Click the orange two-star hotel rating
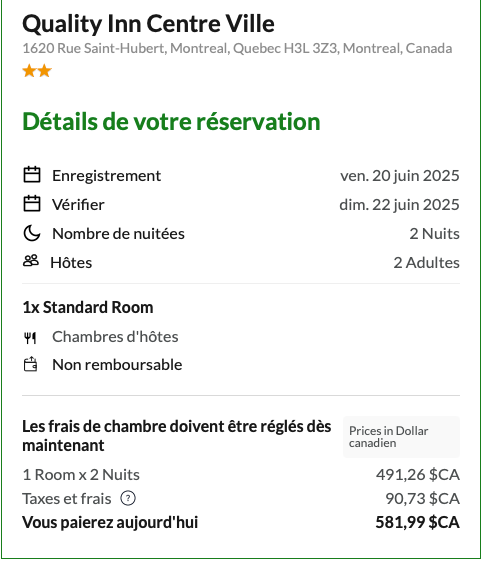488x562 pixels. click(37, 71)
